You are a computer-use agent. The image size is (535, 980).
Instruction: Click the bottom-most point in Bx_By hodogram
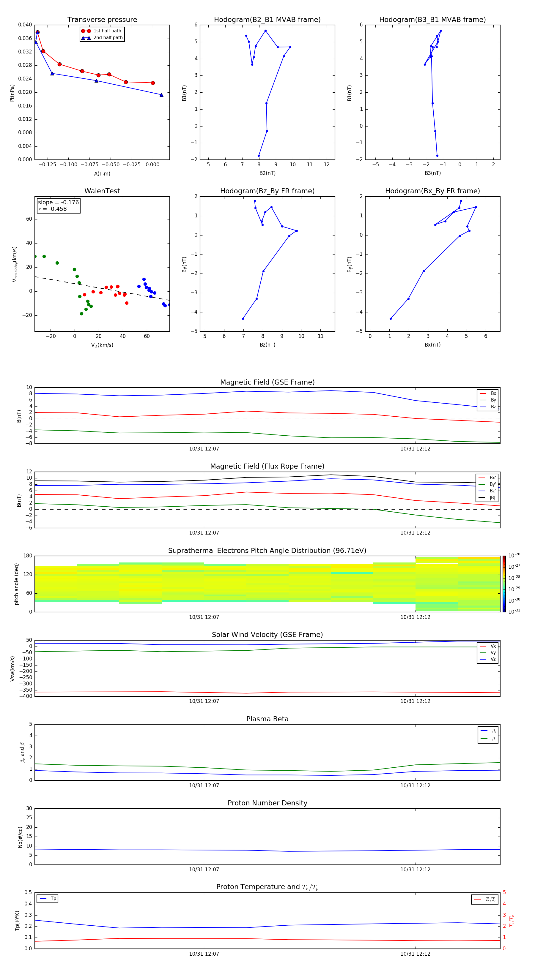[391, 319]
